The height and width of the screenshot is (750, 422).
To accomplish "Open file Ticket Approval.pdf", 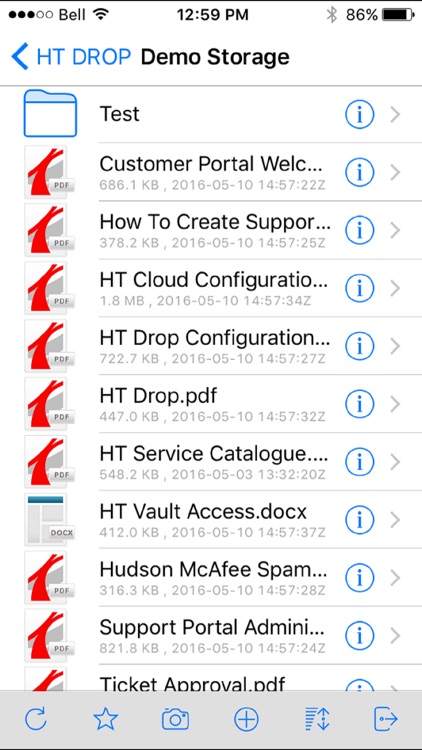I will pos(192,684).
